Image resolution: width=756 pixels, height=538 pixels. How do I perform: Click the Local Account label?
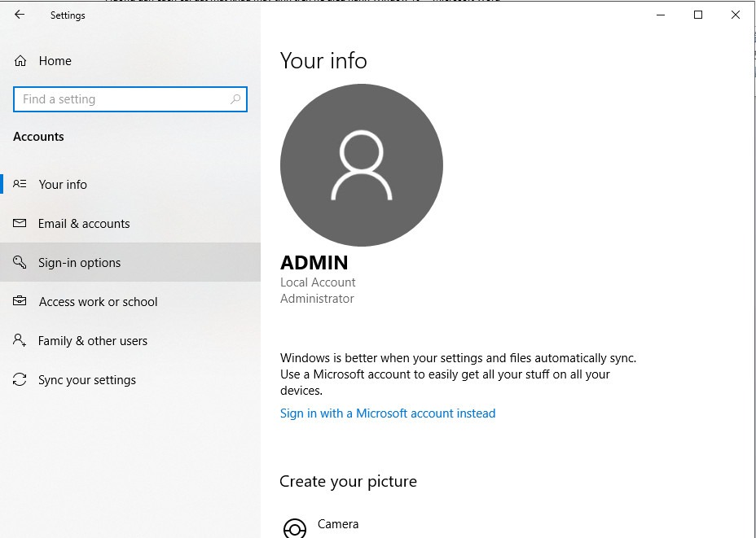[318, 282]
